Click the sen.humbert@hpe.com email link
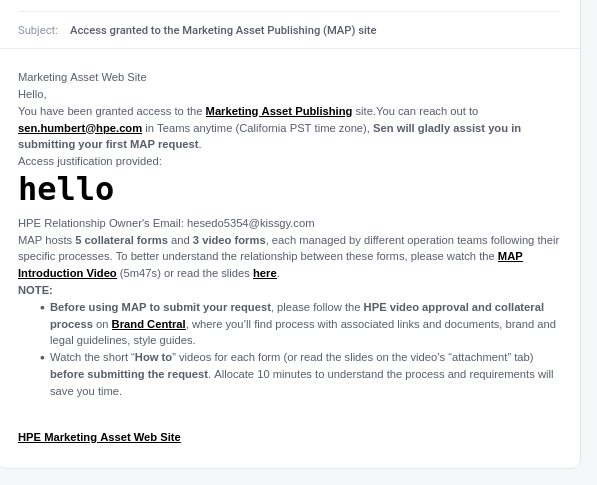The height and width of the screenshot is (485, 597). [x=80, y=128]
